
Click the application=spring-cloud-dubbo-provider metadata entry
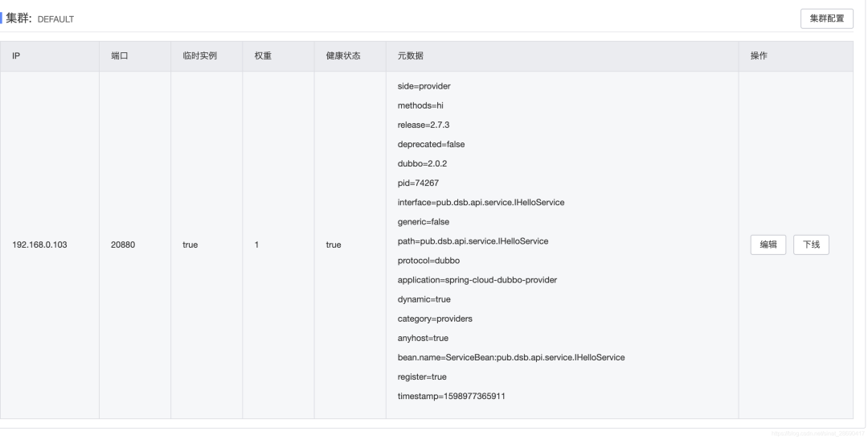tap(477, 280)
